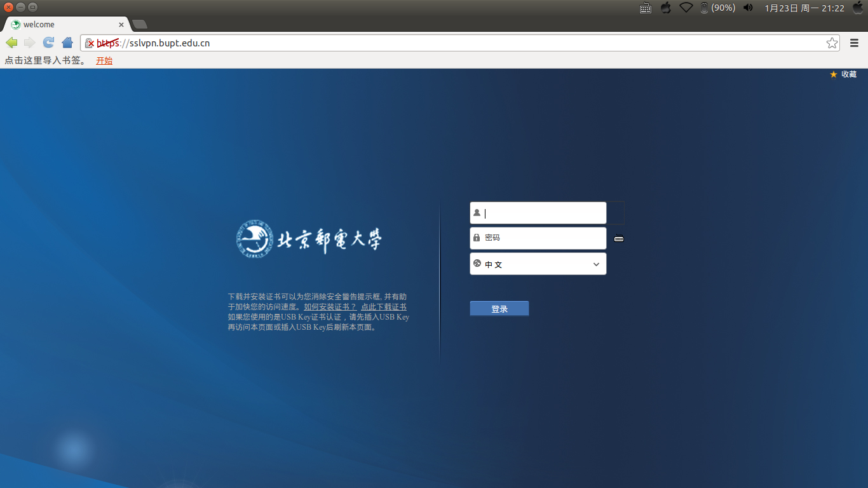Click the 点此下载证书 download link
This screenshot has height=488, width=868.
tap(384, 307)
